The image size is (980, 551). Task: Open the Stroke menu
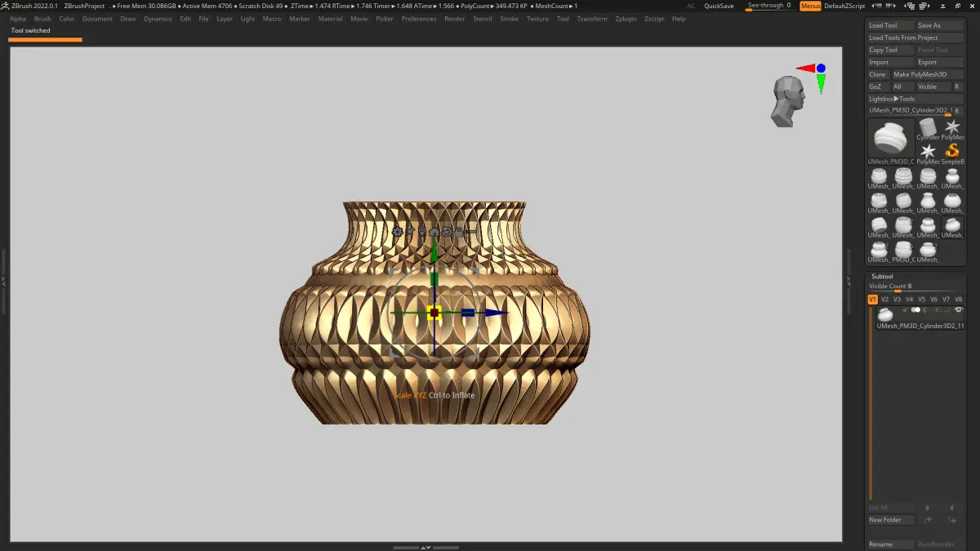509,19
